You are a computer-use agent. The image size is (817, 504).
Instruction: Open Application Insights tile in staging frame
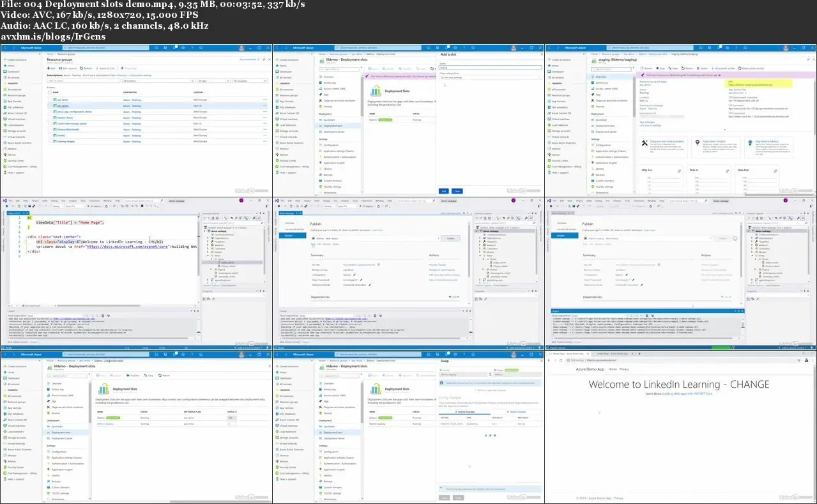tap(716, 148)
